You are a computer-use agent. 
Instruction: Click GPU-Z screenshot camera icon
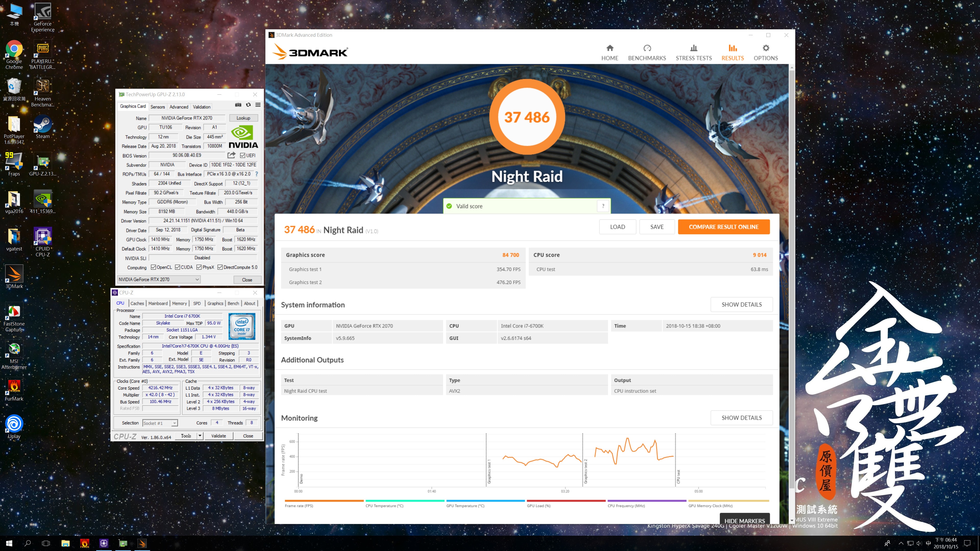click(x=238, y=105)
